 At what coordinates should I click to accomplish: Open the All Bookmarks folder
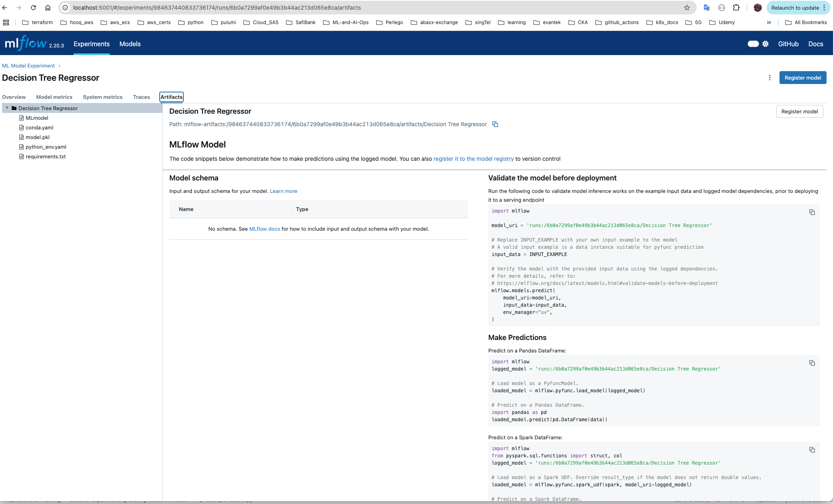(x=806, y=23)
